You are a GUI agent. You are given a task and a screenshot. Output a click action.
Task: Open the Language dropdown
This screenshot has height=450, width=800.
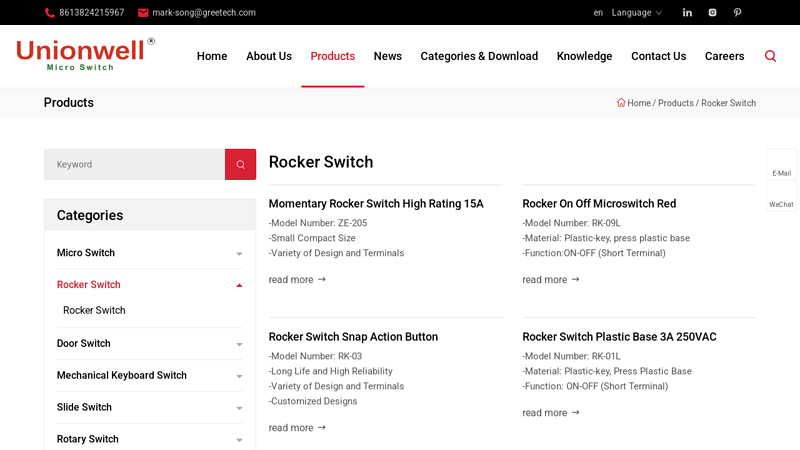click(x=636, y=12)
